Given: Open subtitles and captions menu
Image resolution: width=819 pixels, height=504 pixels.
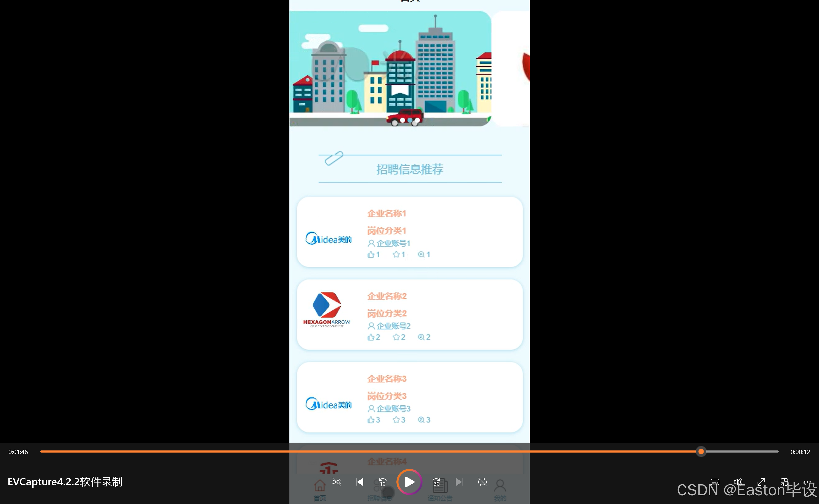Looking at the screenshot, I should tap(715, 482).
